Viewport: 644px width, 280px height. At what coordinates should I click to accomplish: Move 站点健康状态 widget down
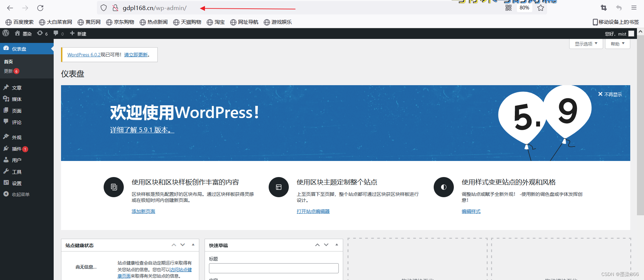click(182, 245)
